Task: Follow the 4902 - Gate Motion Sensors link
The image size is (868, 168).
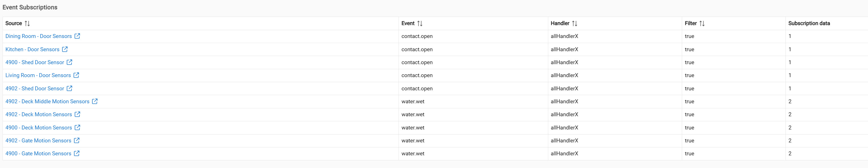Action: coord(38,140)
